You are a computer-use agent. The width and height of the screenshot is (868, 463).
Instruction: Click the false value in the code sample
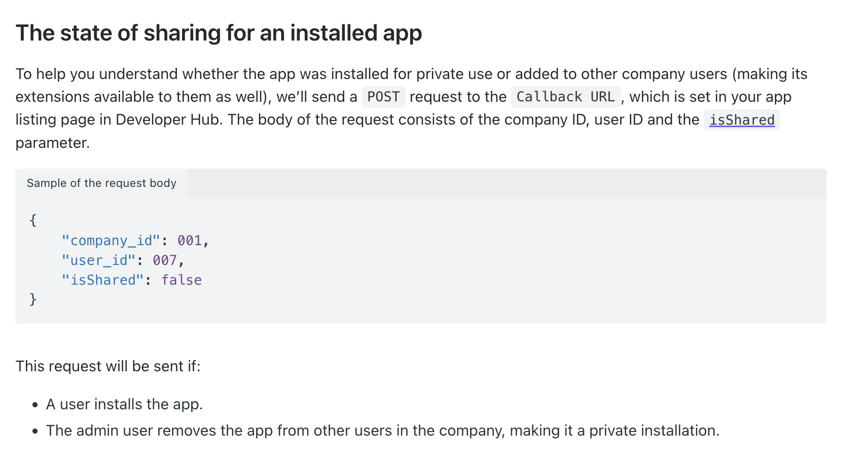point(182,280)
